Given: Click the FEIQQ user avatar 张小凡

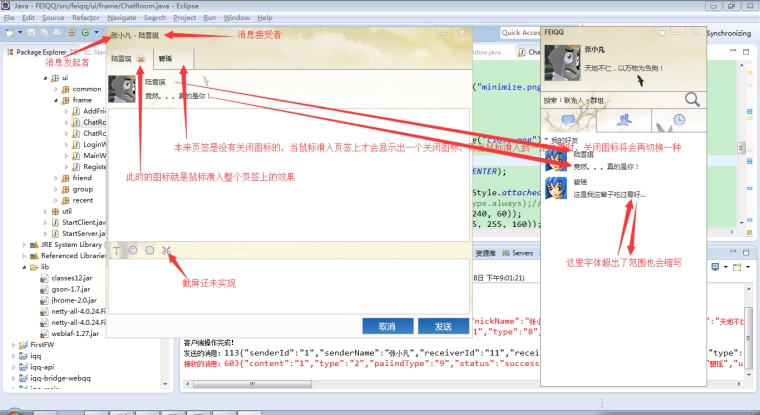Looking at the screenshot, I should [x=562, y=63].
